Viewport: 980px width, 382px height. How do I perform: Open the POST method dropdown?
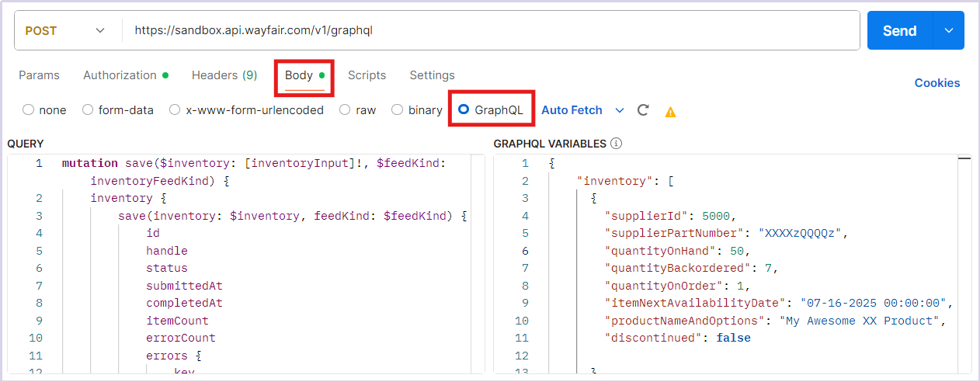[66, 30]
